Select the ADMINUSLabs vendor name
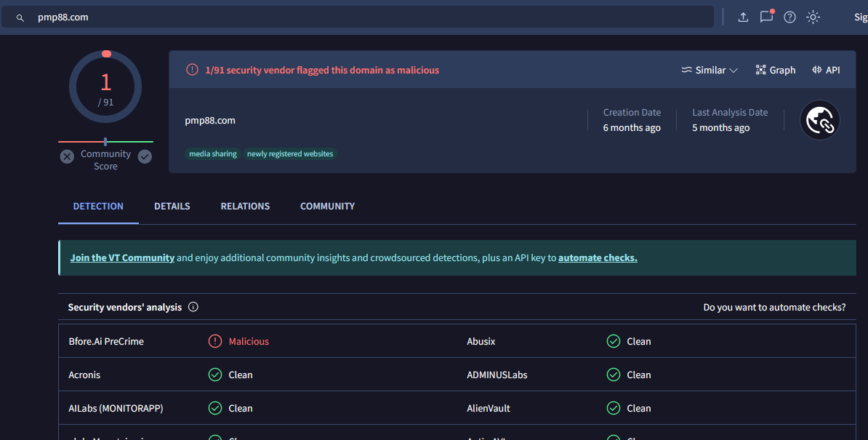This screenshot has width=868, height=440. 497,375
